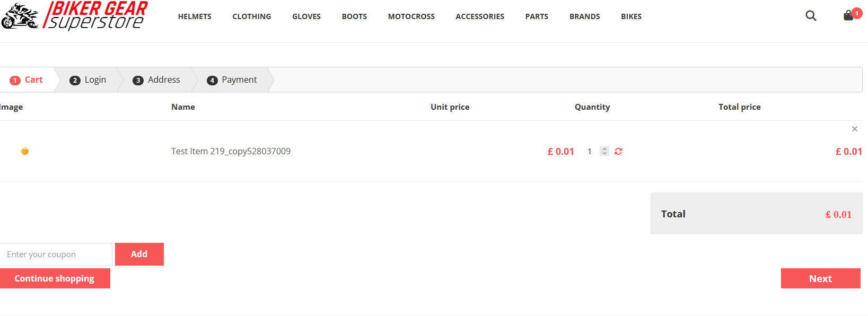
Task: Remove the test item with the X
Action: click(855, 129)
